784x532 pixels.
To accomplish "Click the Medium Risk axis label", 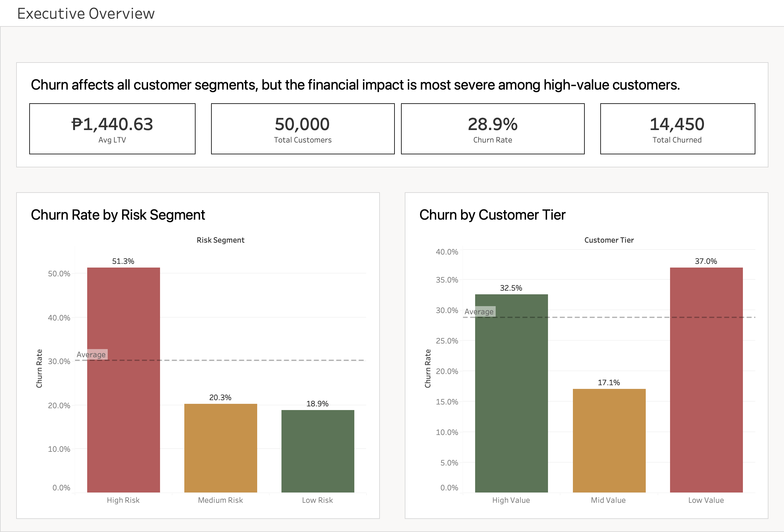I will (x=220, y=500).
